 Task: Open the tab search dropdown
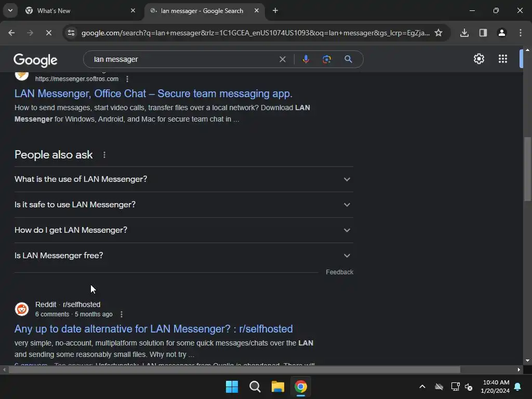click(10, 10)
